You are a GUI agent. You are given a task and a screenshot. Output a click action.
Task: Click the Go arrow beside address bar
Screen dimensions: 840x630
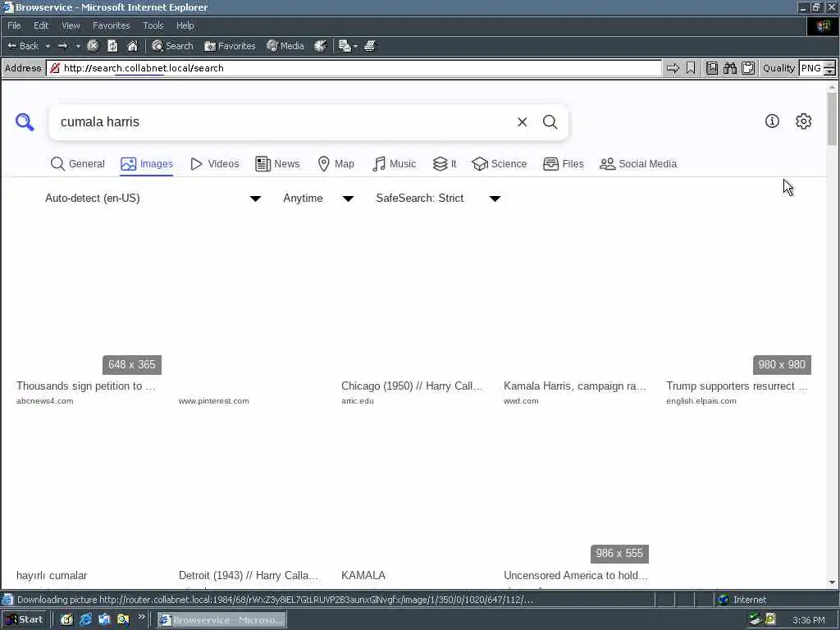(673, 68)
